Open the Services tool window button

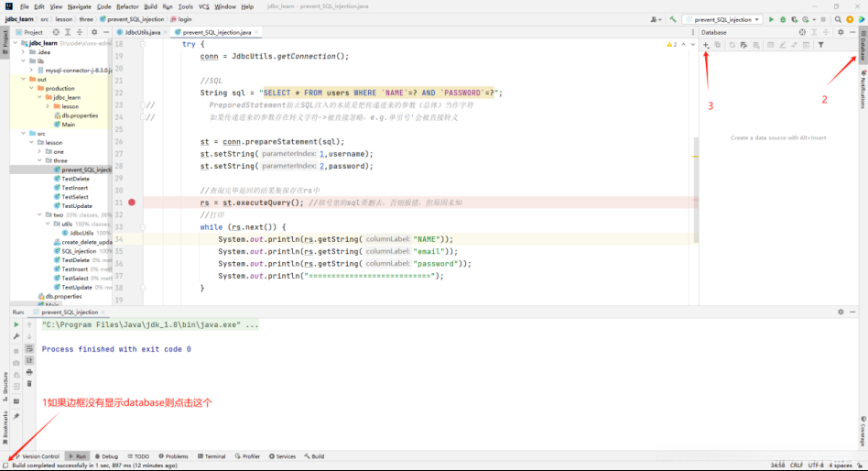[x=282, y=456]
